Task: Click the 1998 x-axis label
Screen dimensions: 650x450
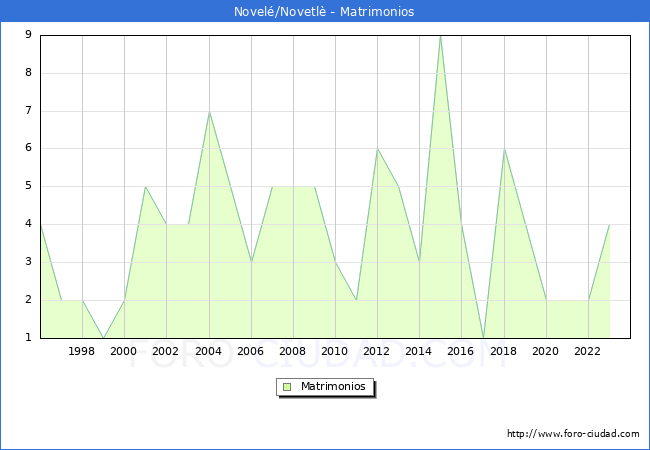Action: click(82, 352)
